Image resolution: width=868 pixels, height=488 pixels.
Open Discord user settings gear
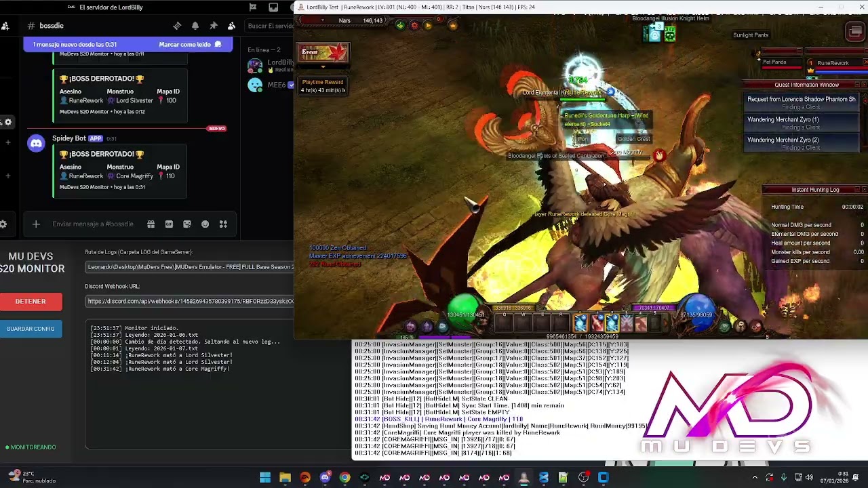click(3, 224)
